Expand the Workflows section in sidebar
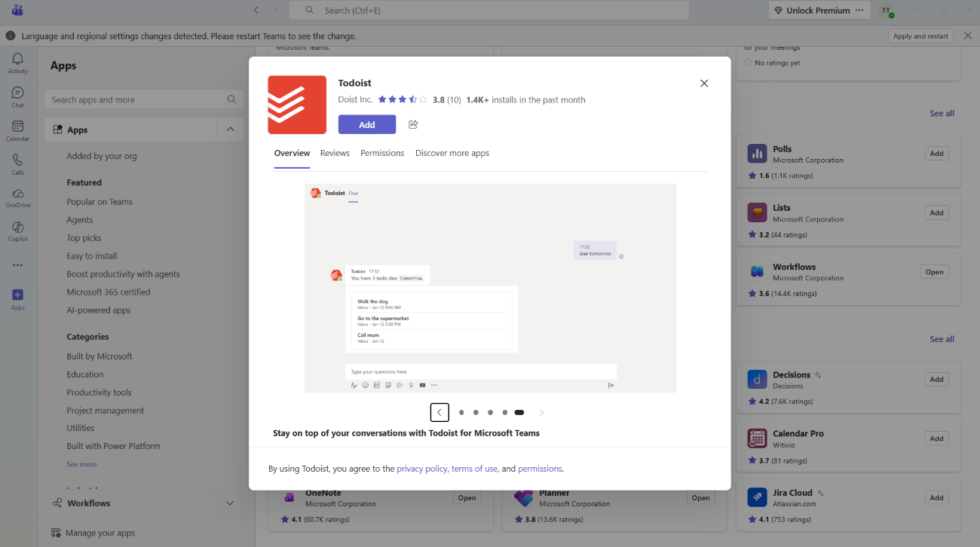The width and height of the screenshot is (980, 547). 230,503
